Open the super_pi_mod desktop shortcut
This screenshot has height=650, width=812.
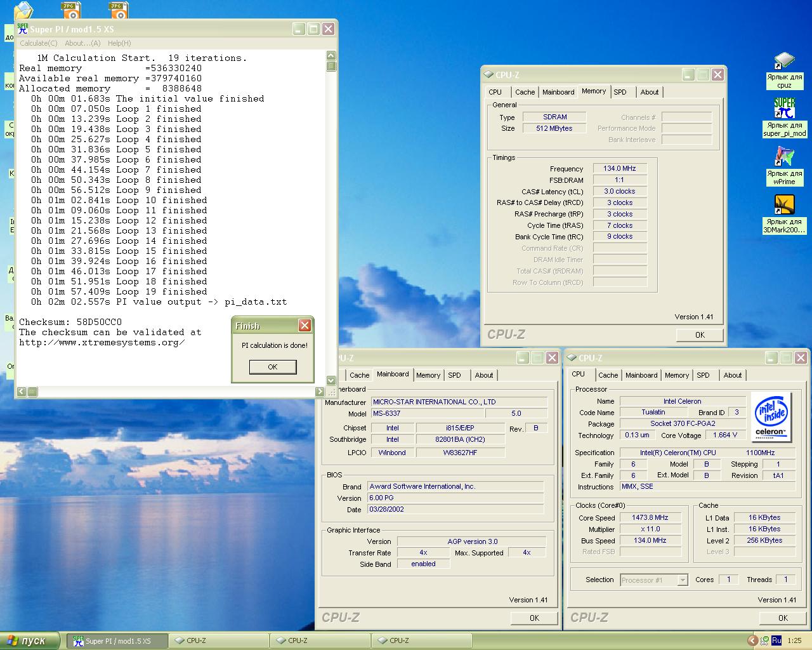pos(785,118)
